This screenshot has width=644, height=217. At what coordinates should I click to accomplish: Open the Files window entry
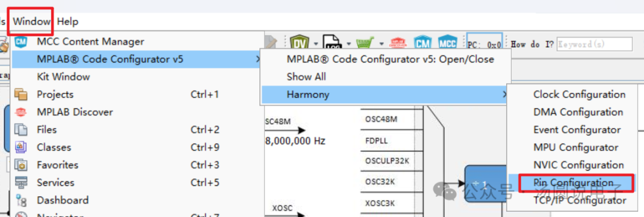(x=47, y=130)
